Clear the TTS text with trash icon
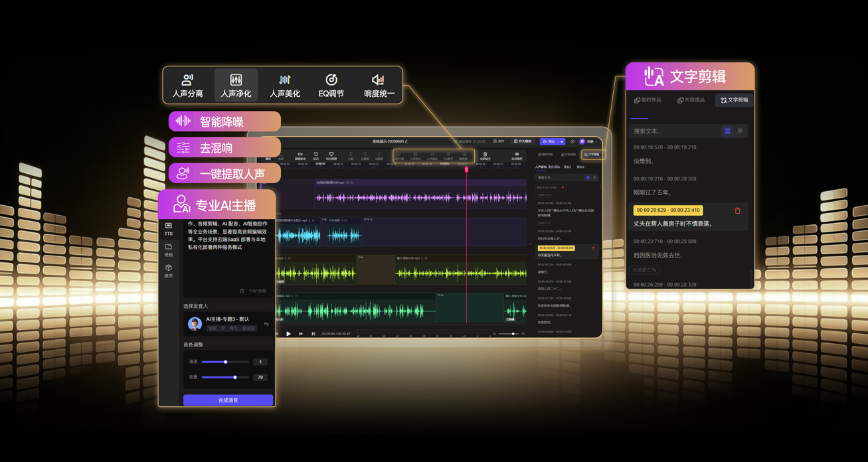 pos(242,291)
